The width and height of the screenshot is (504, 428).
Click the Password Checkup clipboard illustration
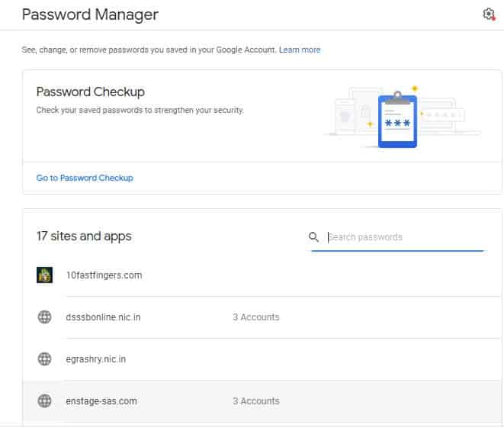(x=397, y=119)
